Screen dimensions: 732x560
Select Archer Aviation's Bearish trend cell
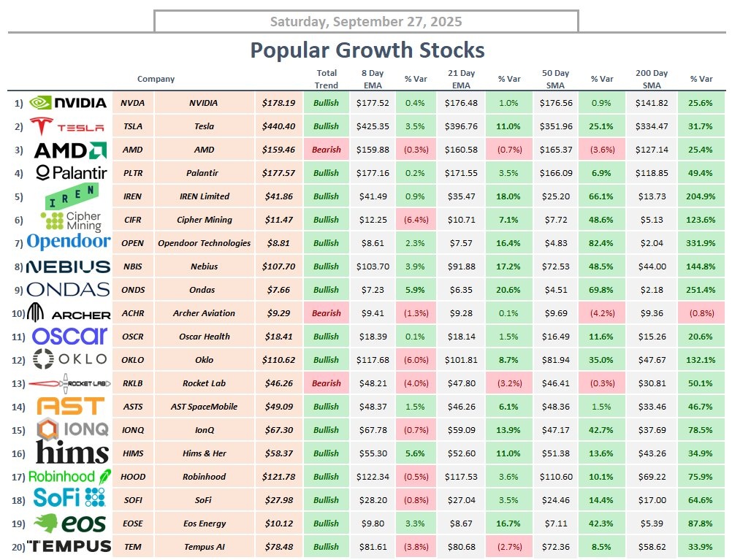(327, 313)
